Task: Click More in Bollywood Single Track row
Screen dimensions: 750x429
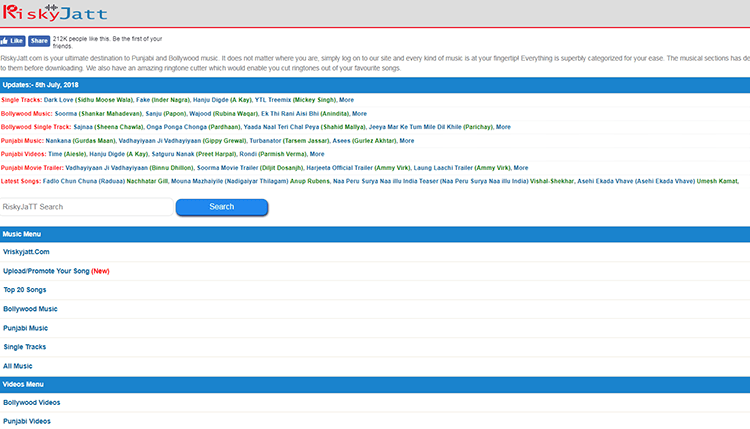Action: tap(503, 127)
